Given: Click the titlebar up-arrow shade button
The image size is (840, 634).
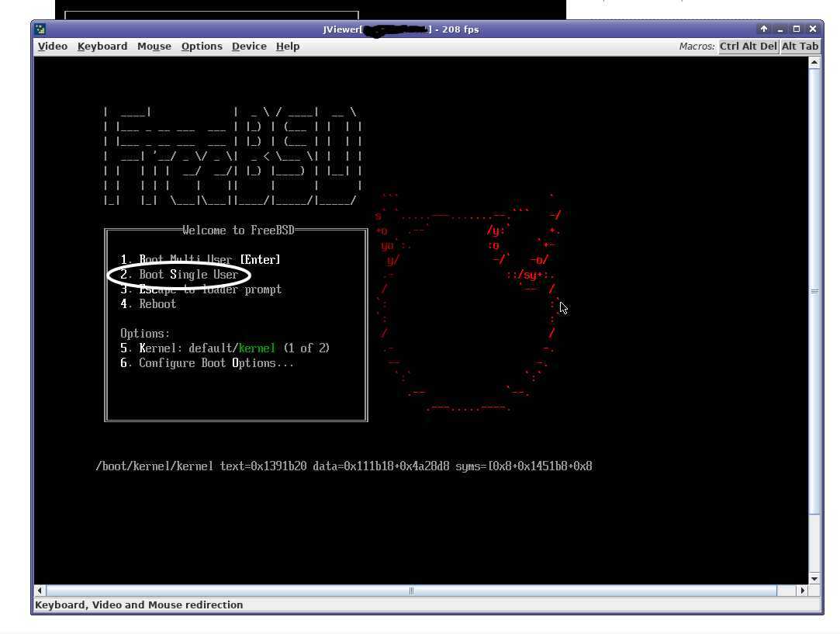Looking at the screenshot, I should click(x=764, y=29).
